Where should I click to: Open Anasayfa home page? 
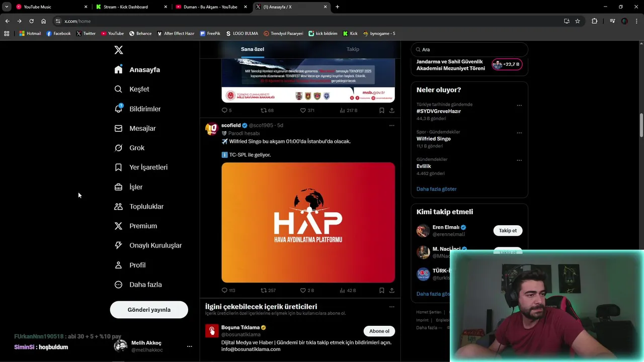pos(137,69)
